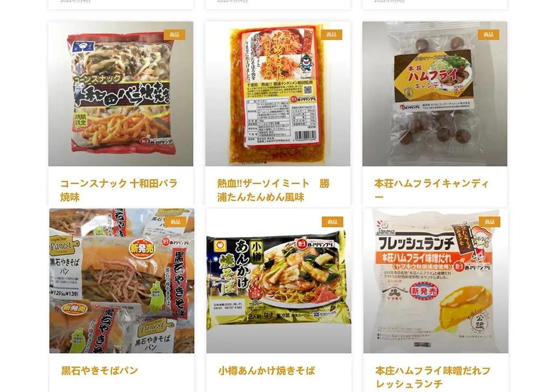Follow the 本荘ハムフライキャンディー title link
The width and height of the screenshot is (539, 392).
(431, 190)
